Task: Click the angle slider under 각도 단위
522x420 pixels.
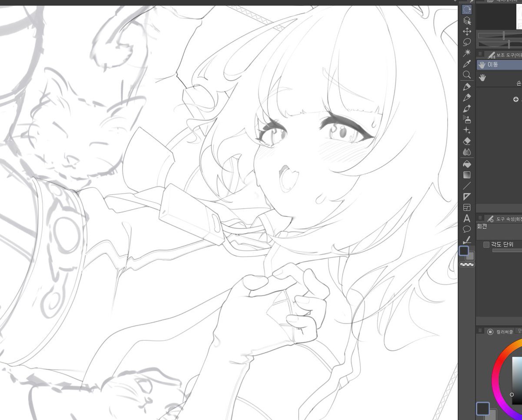Action: (x=507, y=251)
